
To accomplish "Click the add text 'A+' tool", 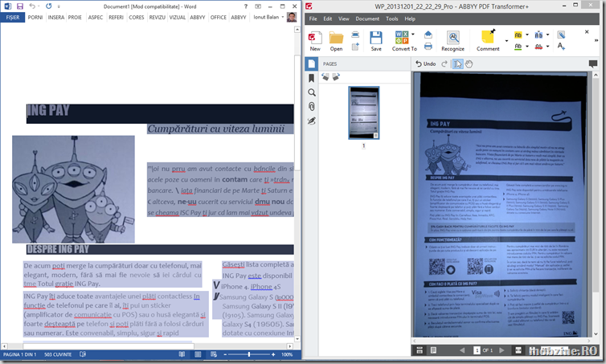I will click(x=561, y=47).
